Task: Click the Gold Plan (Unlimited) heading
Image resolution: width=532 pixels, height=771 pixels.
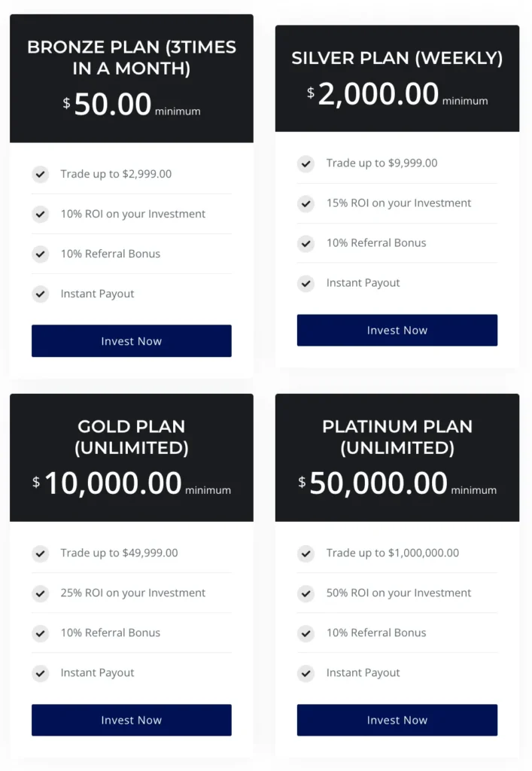Action: [x=132, y=437]
